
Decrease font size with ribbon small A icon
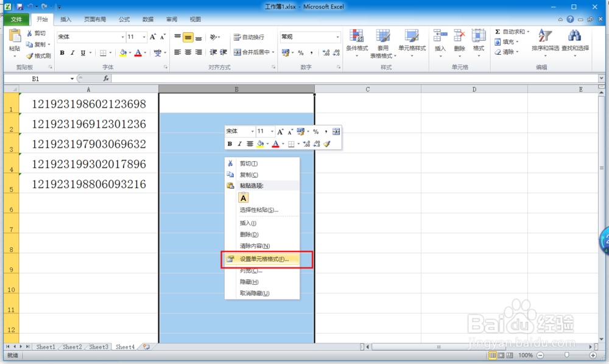[163, 37]
